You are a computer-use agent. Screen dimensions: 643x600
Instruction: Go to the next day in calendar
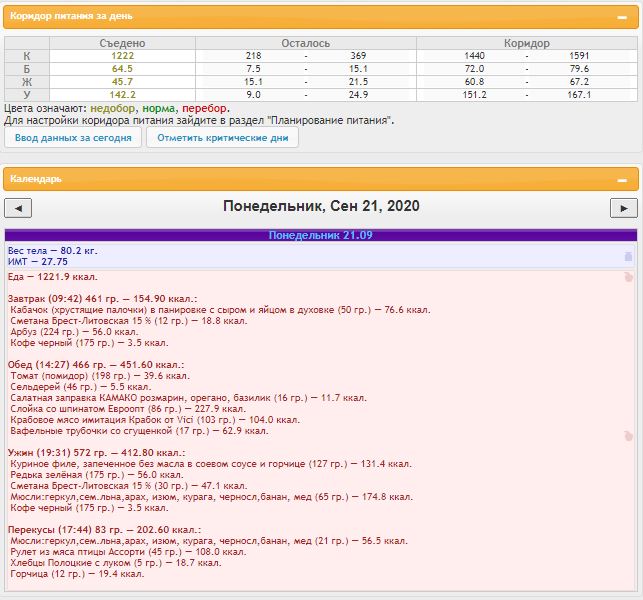tap(624, 208)
